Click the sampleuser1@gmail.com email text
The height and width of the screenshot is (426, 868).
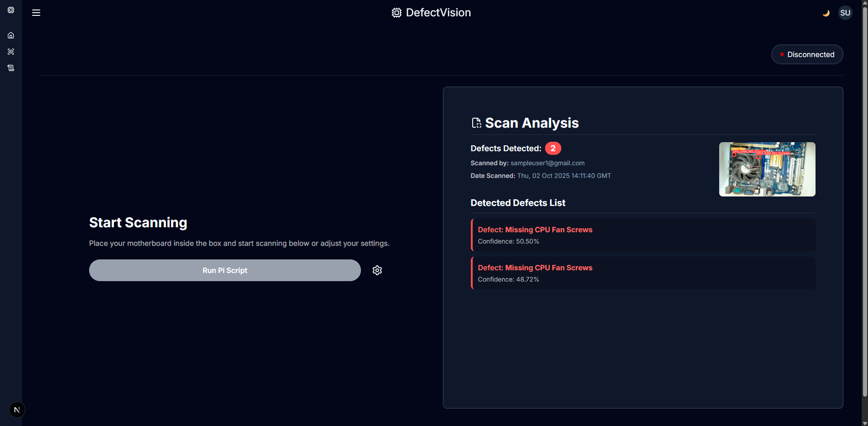click(x=547, y=163)
